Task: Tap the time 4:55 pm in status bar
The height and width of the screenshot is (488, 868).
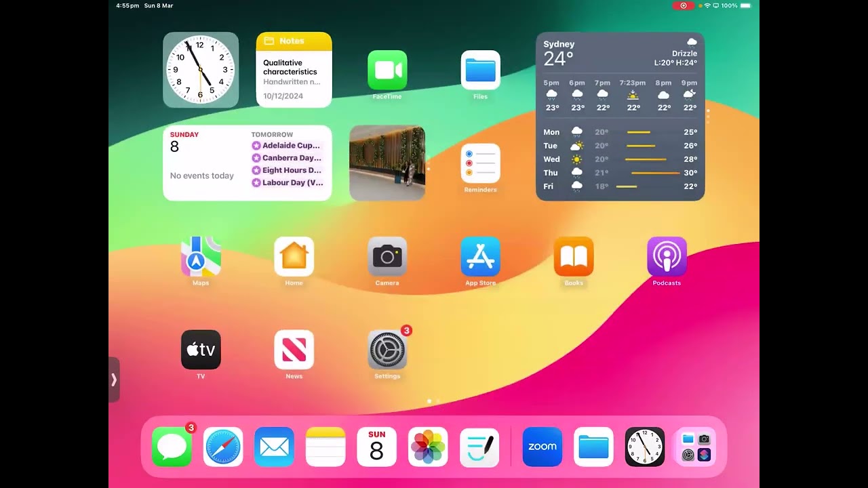Action: click(127, 5)
